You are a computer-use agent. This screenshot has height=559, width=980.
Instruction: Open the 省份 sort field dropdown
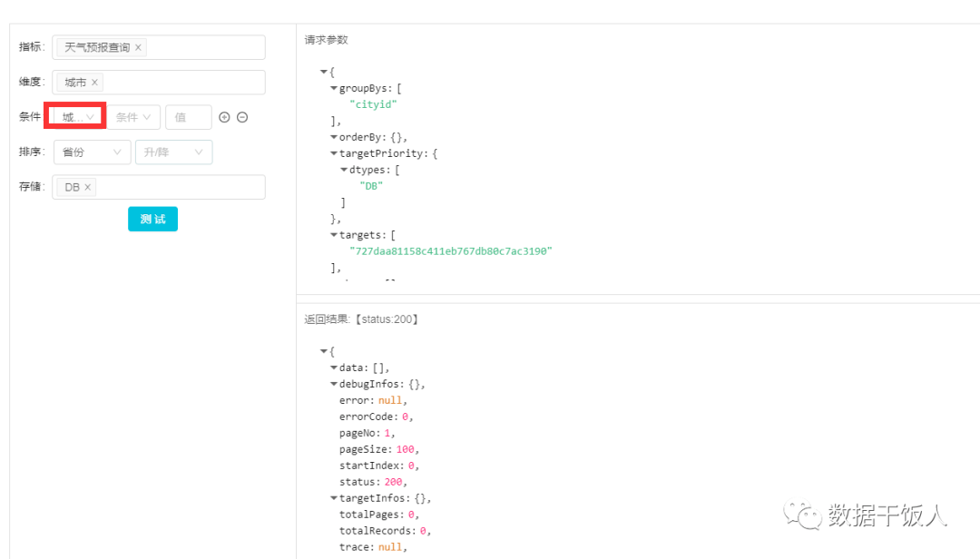[92, 152]
